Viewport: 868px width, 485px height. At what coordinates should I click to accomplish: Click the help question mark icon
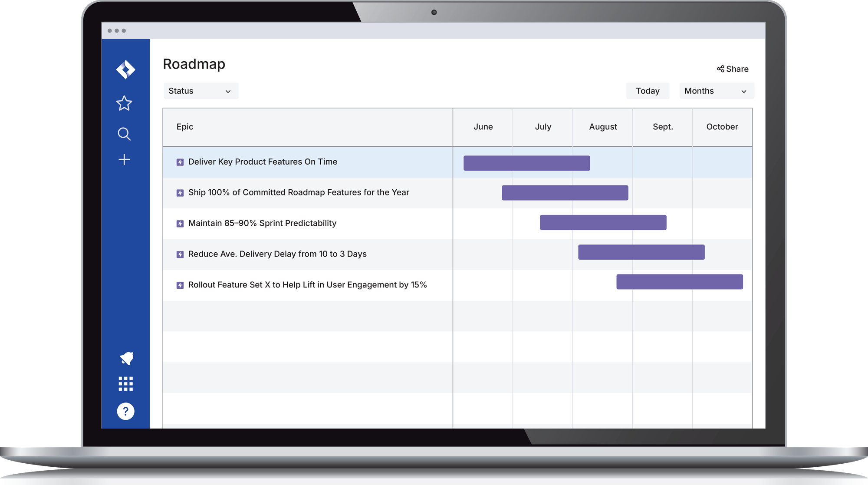[x=125, y=411]
